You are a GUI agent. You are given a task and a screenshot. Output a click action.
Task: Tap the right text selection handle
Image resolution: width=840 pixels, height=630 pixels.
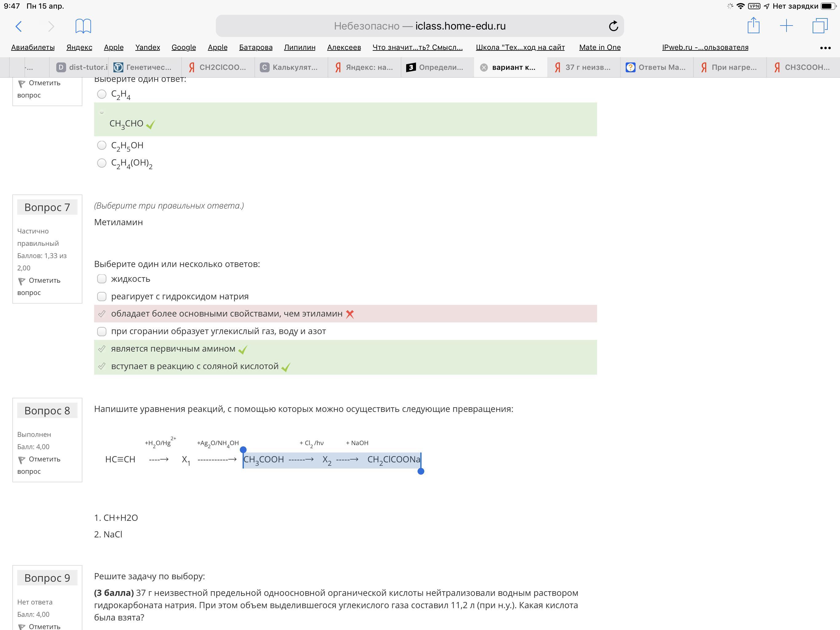point(421,471)
